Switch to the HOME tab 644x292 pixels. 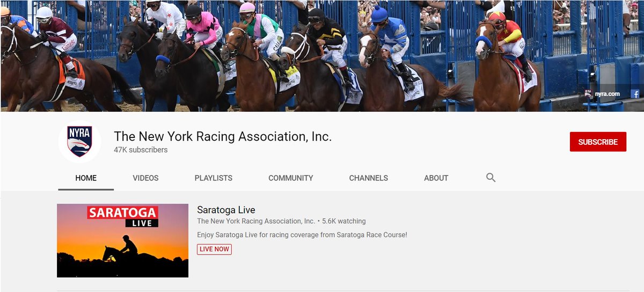(86, 178)
